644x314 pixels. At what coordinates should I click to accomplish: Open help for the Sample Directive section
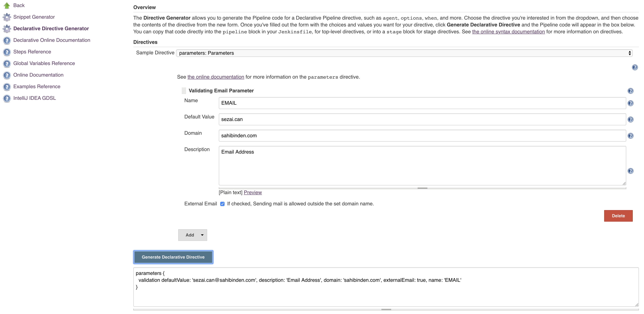click(635, 67)
